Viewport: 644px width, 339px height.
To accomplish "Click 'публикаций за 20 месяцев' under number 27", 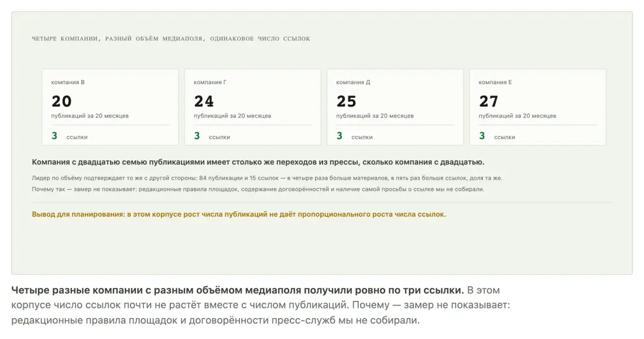I will (518, 116).
